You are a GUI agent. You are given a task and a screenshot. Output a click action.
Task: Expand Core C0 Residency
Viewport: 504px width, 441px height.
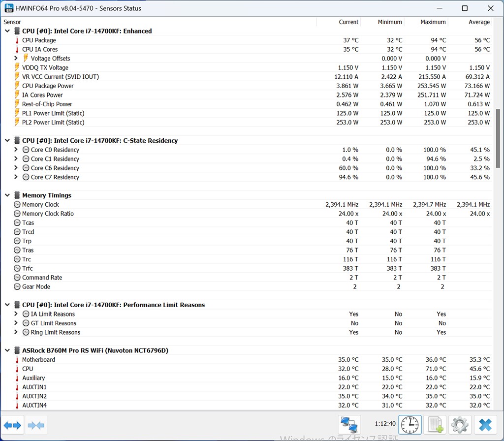coord(16,150)
